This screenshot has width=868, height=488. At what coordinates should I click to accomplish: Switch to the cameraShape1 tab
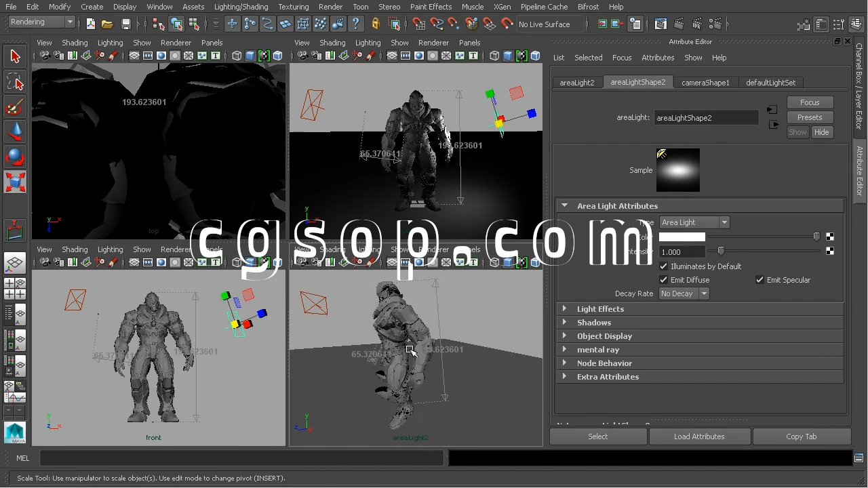click(x=705, y=83)
